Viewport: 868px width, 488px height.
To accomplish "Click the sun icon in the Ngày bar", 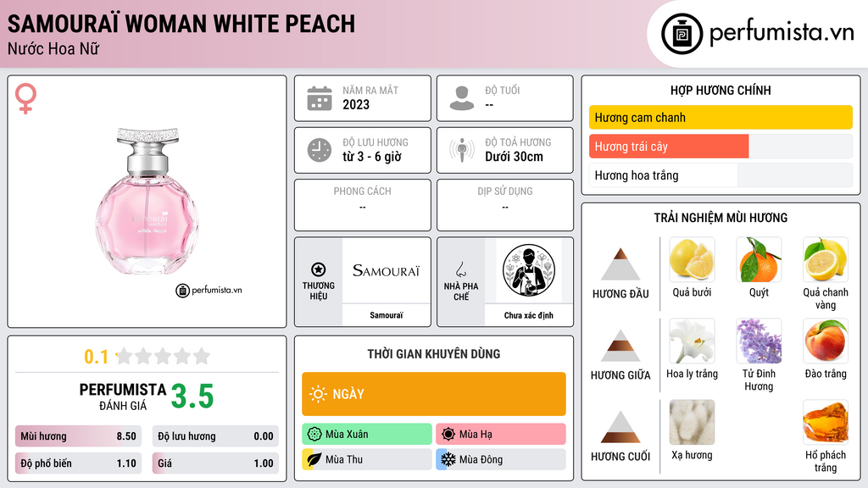I will coord(318,394).
